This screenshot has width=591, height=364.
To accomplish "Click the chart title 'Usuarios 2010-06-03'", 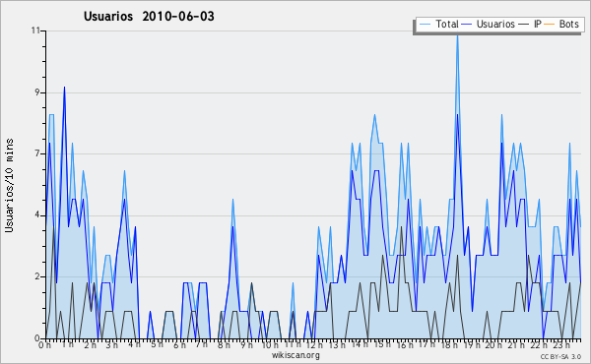I will (149, 17).
